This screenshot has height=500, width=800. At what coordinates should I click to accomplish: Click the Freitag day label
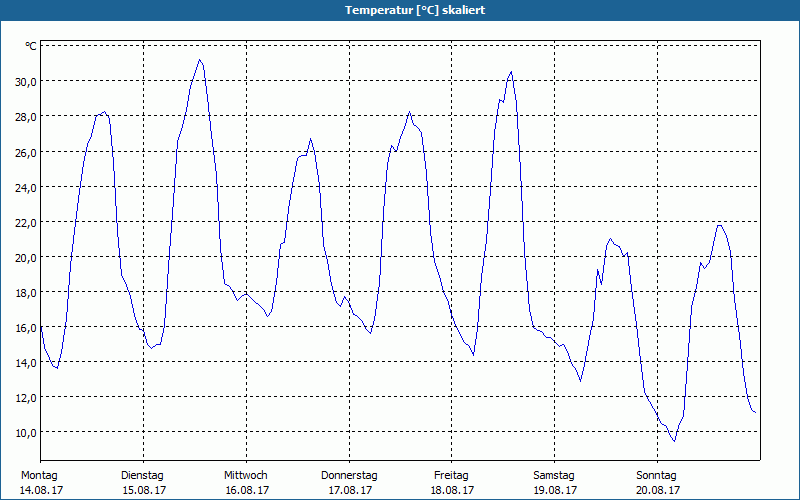tap(452, 476)
